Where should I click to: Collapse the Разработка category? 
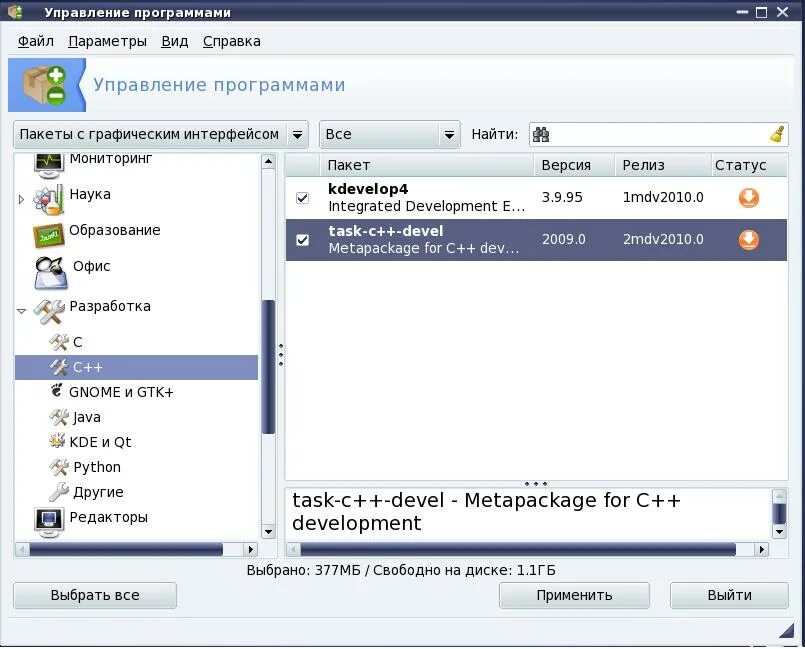pyautogui.click(x=21, y=311)
